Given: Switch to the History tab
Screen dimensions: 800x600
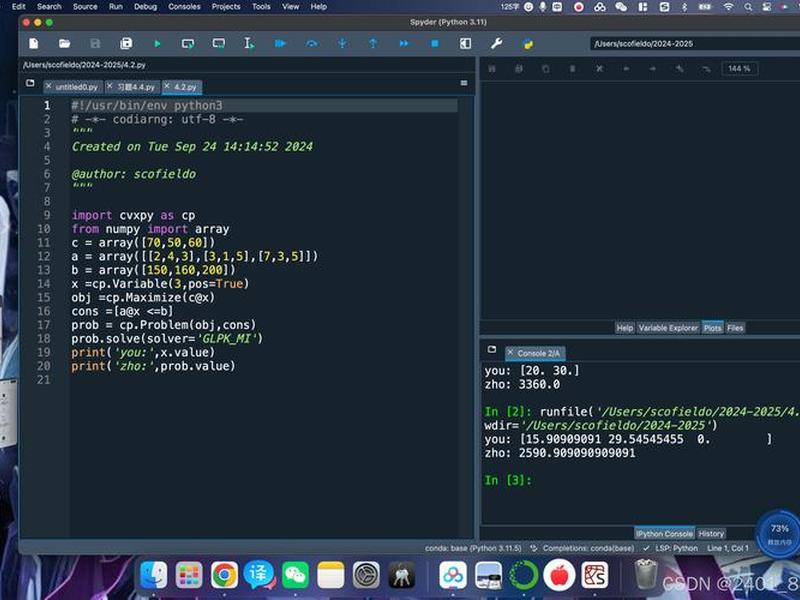Looking at the screenshot, I should coord(711,534).
